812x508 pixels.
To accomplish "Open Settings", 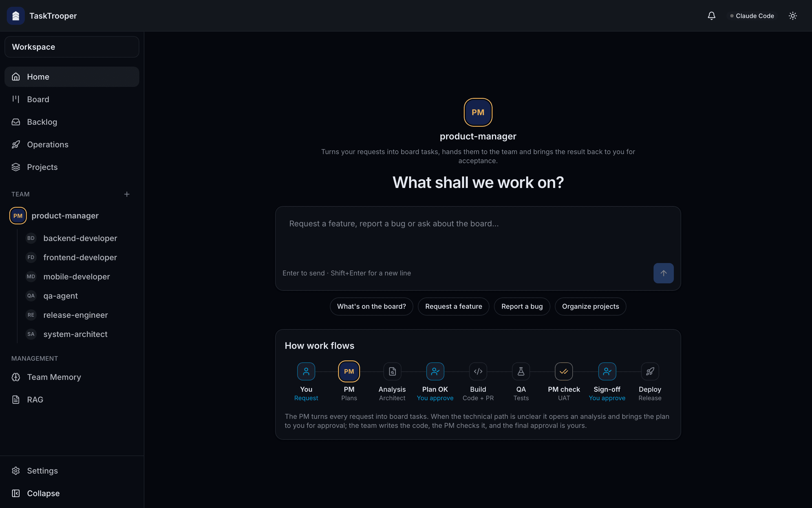I will pos(72,471).
